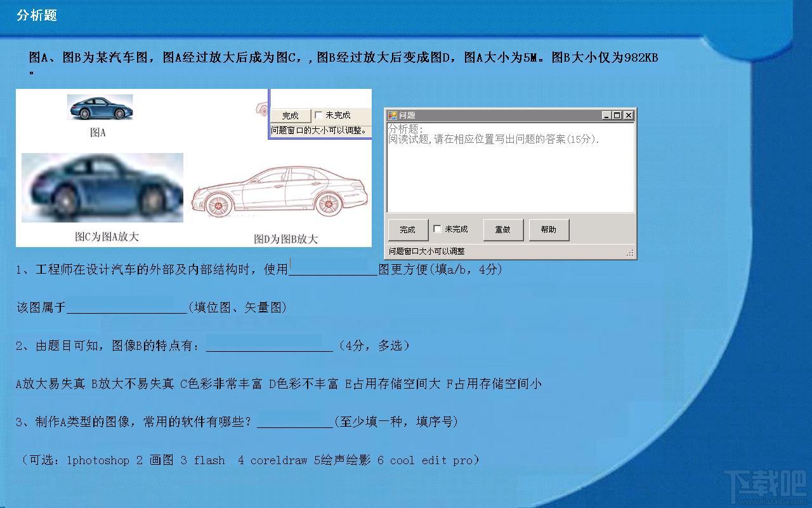The height and width of the screenshot is (508, 812).
Task: Click the resize grip of 问题 window
Action: [x=630, y=253]
